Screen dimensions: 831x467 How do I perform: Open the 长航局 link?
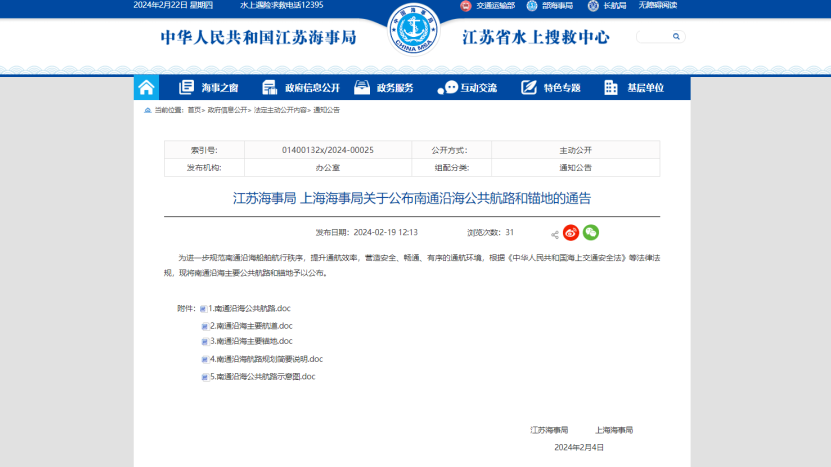tap(615, 5)
